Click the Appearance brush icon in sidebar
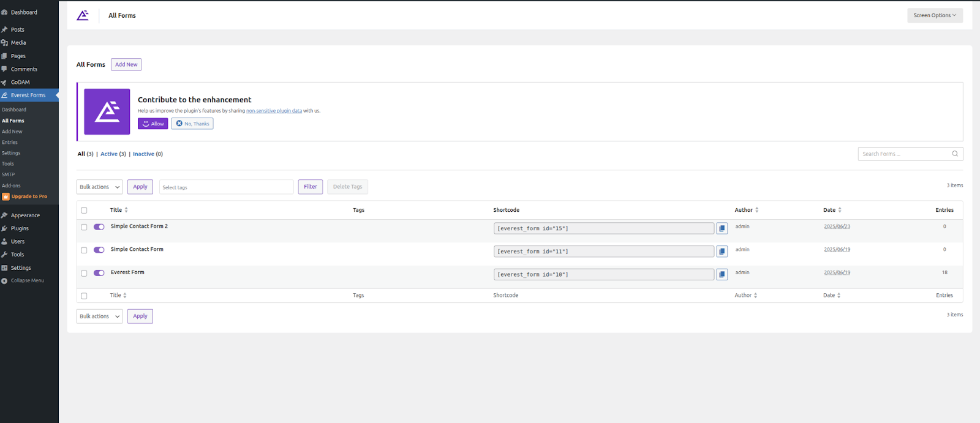The width and height of the screenshot is (980, 423). (x=4, y=215)
